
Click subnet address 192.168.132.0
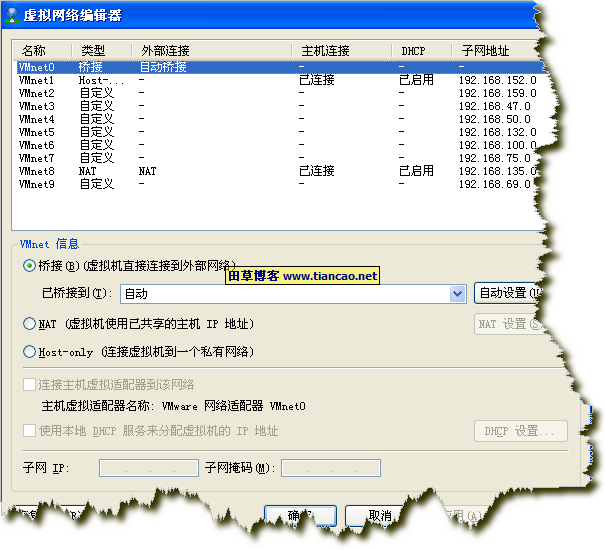[497, 132]
